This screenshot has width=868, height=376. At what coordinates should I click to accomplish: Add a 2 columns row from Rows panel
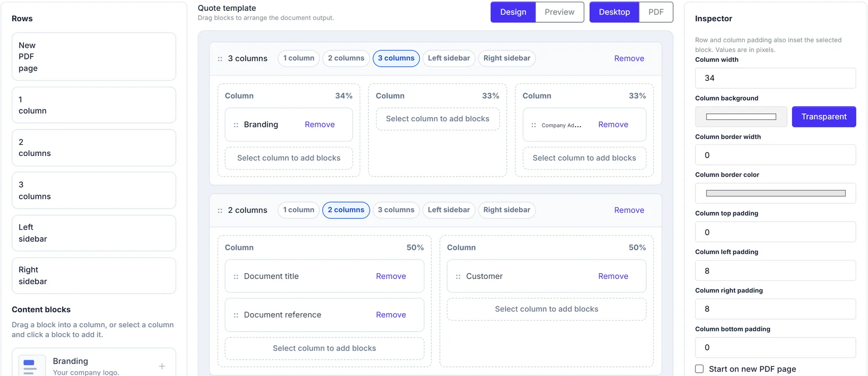(x=94, y=148)
